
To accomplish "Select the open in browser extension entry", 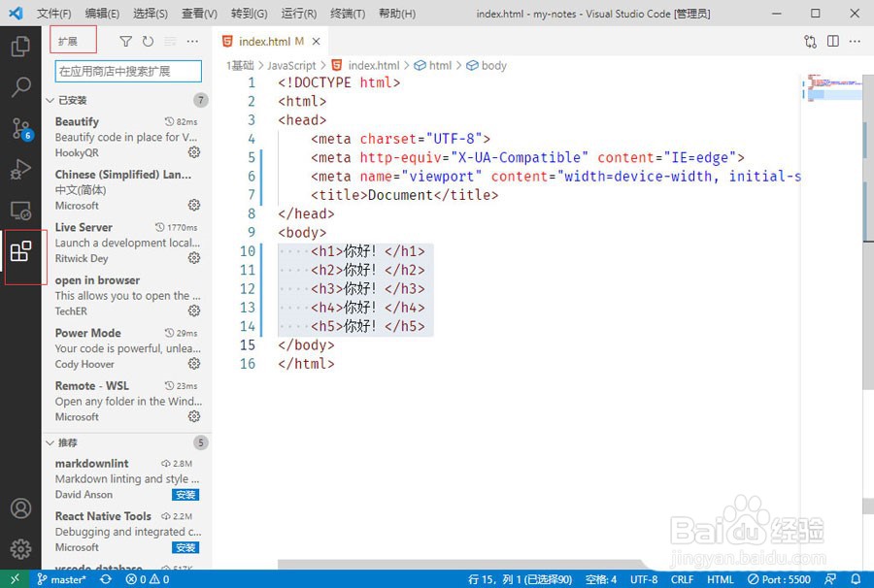I will tap(127, 296).
